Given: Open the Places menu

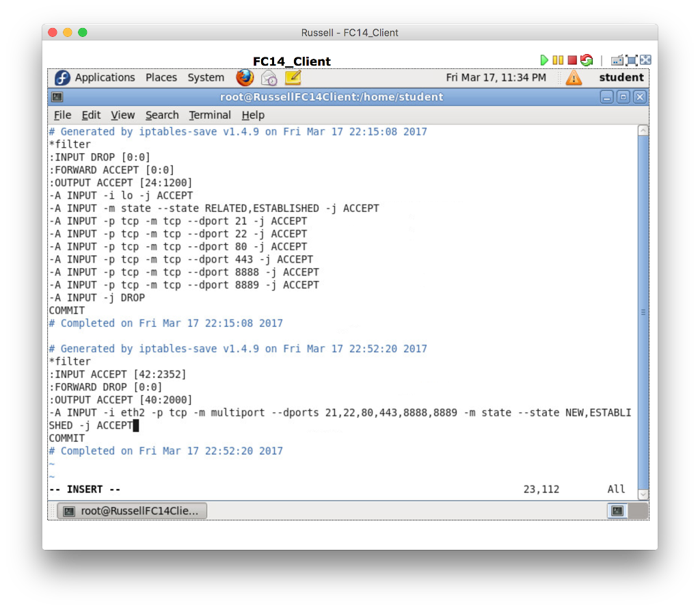Looking at the screenshot, I should pyautogui.click(x=161, y=77).
